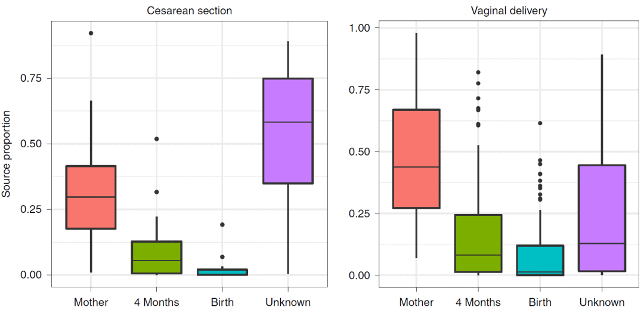Click the median line of Cesarean Unknown box
The height and width of the screenshot is (316, 644).
pyautogui.click(x=288, y=122)
